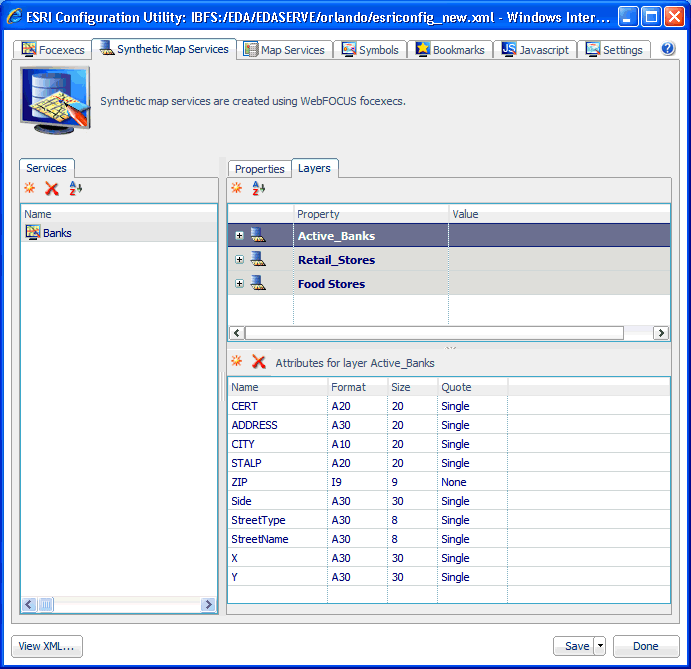Viewport: 691px width, 669px height.
Task: Click the Food Stores layer icon
Action: (258, 282)
